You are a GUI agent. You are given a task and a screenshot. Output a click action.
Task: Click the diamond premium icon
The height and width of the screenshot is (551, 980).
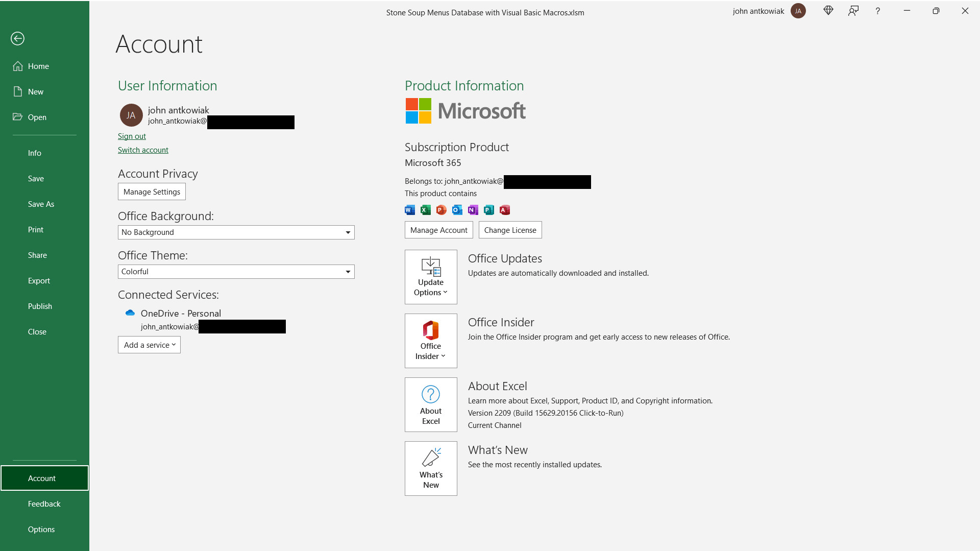[828, 11]
